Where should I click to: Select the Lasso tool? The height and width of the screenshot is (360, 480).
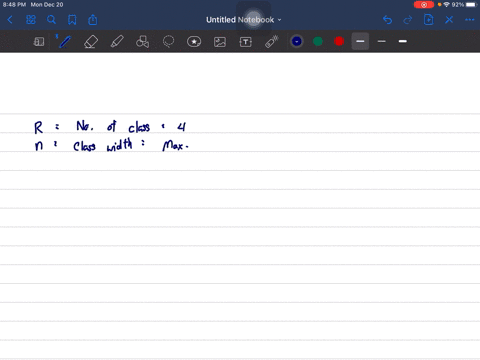(168, 42)
